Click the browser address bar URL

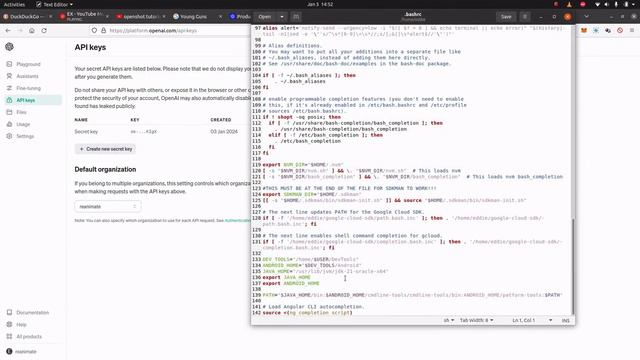[x=153, y=31]
